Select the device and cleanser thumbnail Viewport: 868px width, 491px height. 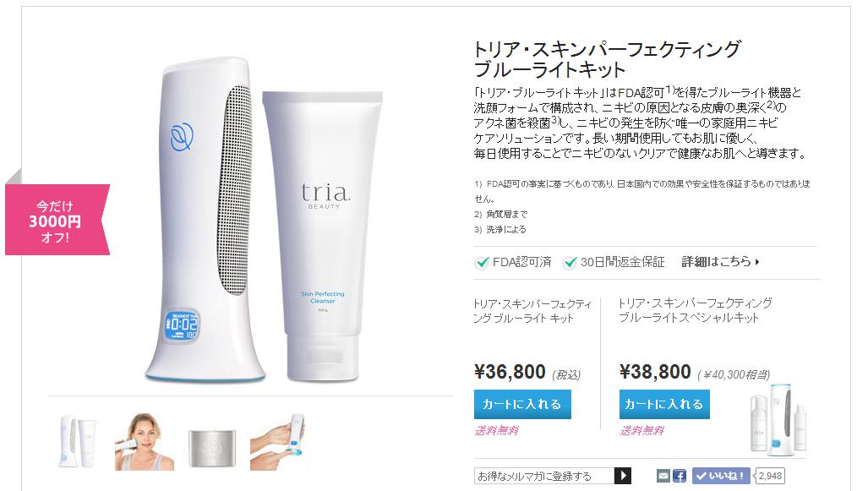(x=78, y=441)
